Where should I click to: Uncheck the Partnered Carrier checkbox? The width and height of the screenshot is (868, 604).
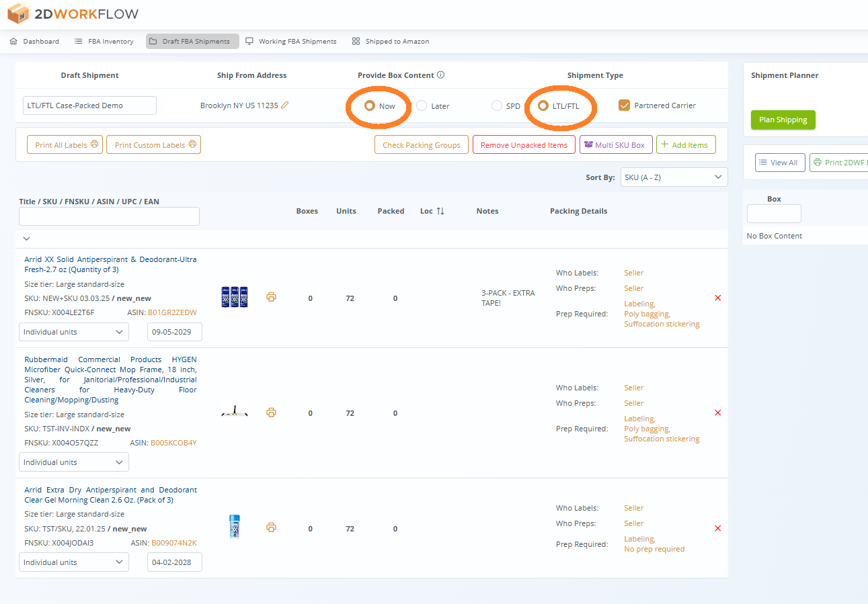624,105
